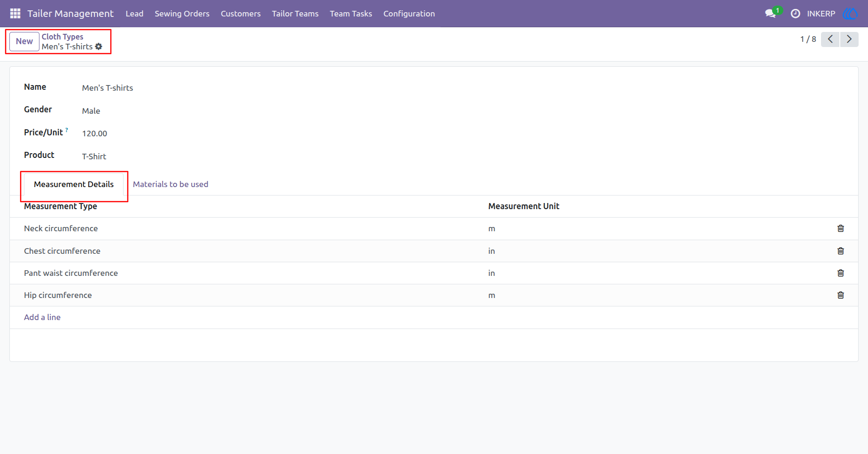868x454 pixels.
Task: Delete the Neck circumference row
Action: point(841,228)
